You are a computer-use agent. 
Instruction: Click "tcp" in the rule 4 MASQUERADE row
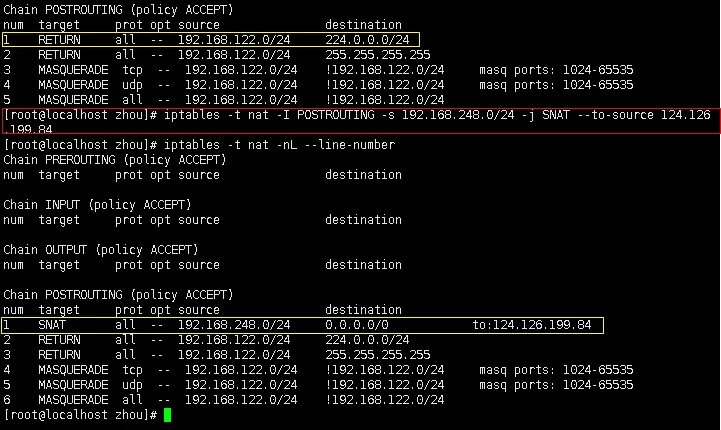[132, 370]
